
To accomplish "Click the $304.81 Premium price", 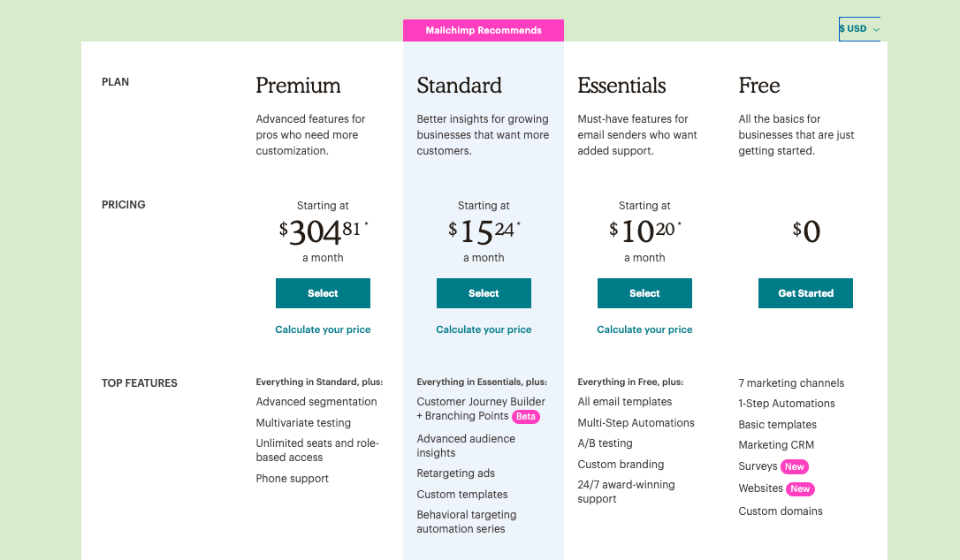I will tap(324, 232).
